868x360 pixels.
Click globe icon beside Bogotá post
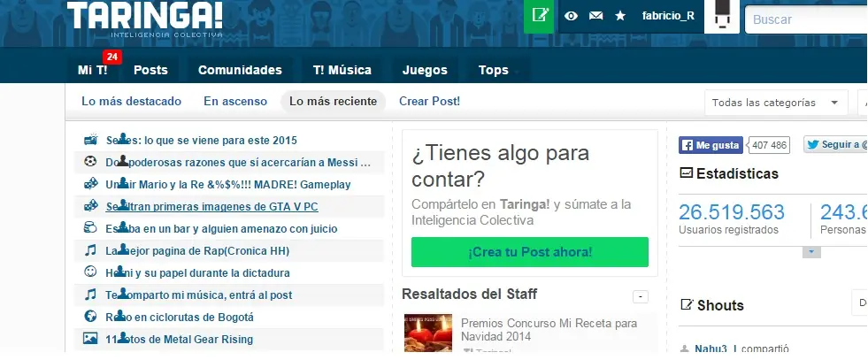(90, 317)
